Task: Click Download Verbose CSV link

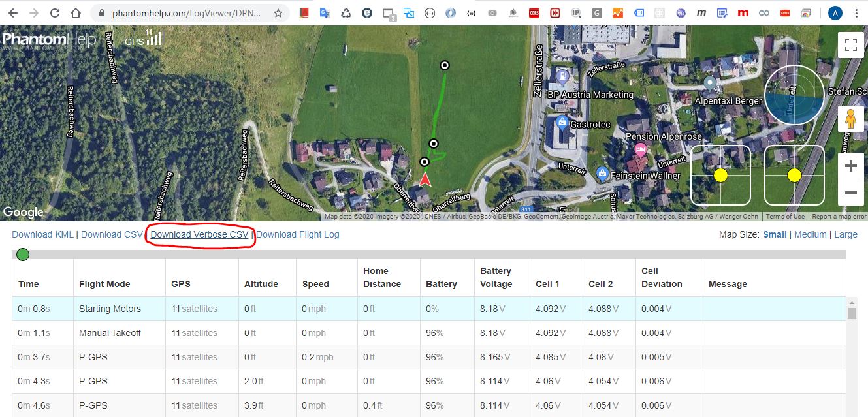Action: (199, 234)
